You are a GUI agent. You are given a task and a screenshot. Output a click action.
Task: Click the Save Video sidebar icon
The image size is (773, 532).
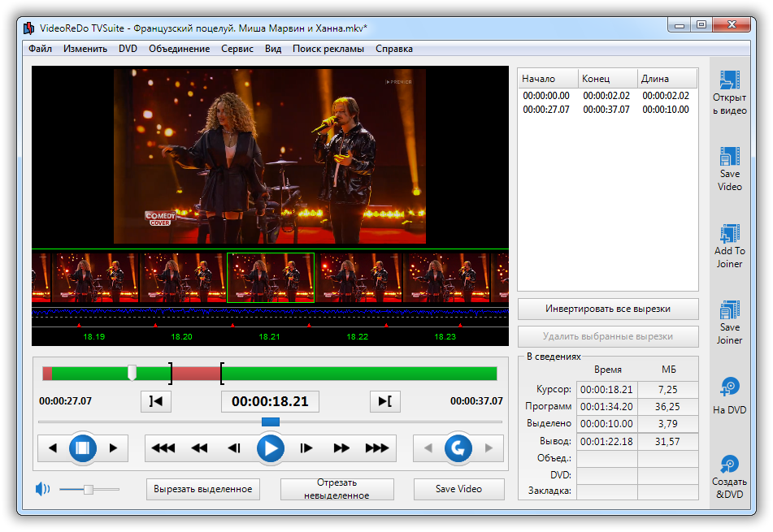click(729, 157)
